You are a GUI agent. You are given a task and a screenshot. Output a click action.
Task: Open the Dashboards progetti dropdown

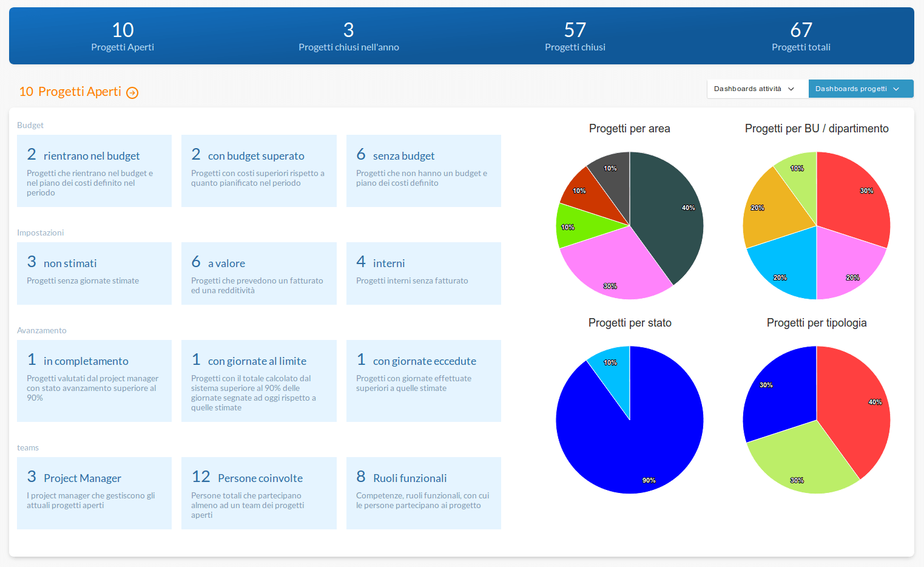coord(860,89)
